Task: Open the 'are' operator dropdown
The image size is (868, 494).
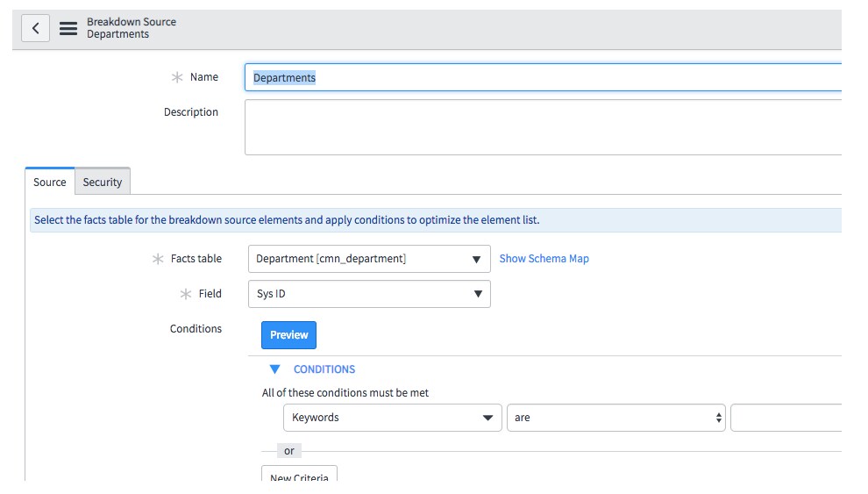Action: (x=616, y=418)
